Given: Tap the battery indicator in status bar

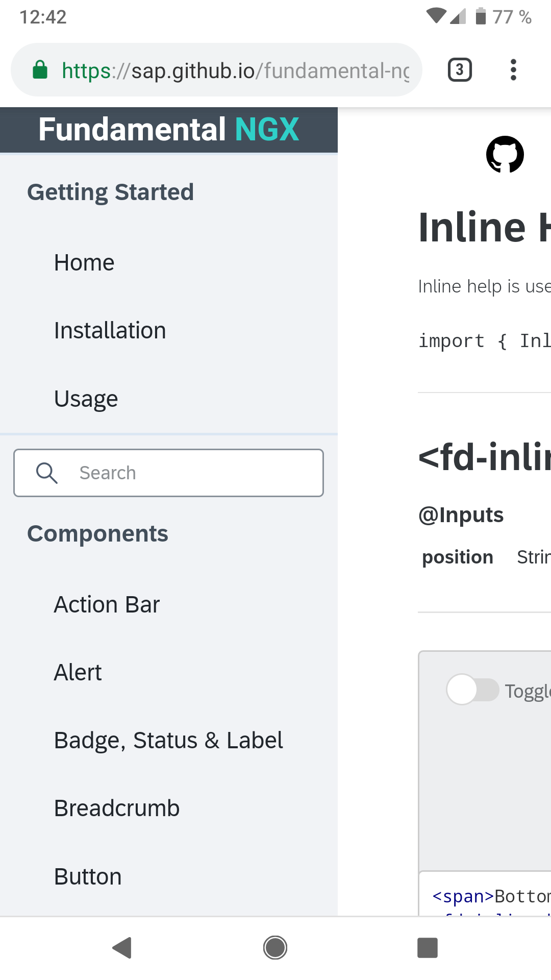Looking at the screenshot, I should (x=481, y=16).
